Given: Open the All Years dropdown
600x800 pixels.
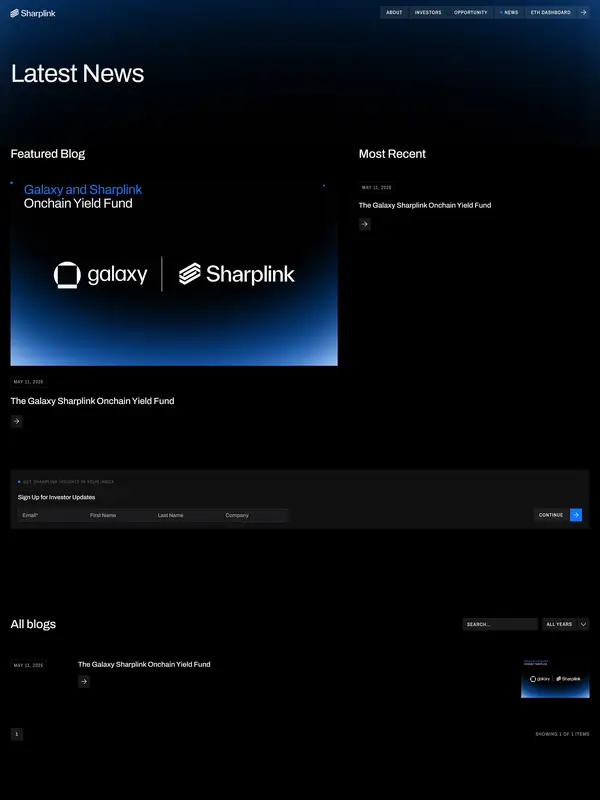Looking at the screenshot, I should pyautogui.click(x=560, y=624).
